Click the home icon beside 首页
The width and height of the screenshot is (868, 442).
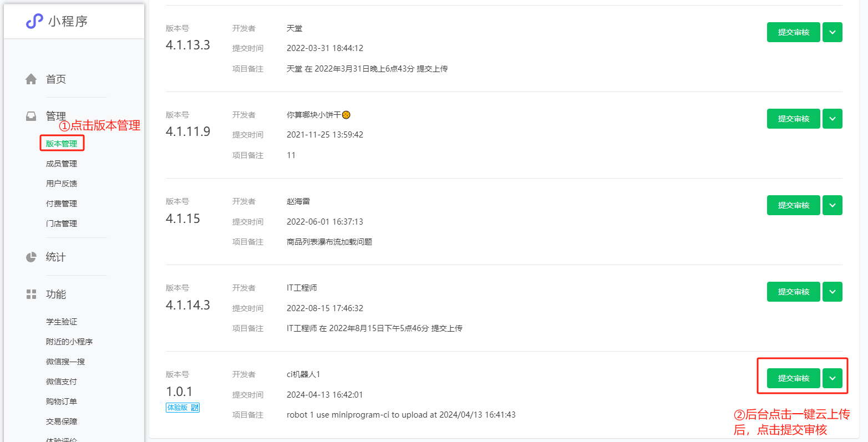(x=31, y=79)
